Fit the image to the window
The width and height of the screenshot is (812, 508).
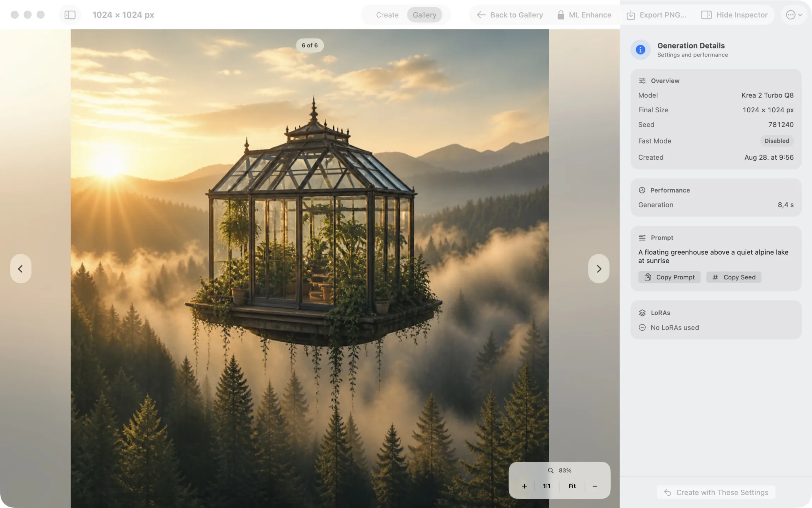(572, 486)
